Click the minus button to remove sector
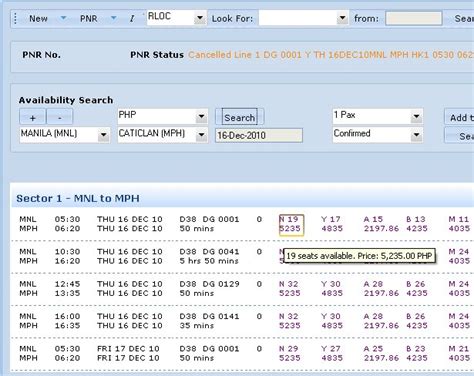This screenshot has width=474, height=376. tap(59, 117)
